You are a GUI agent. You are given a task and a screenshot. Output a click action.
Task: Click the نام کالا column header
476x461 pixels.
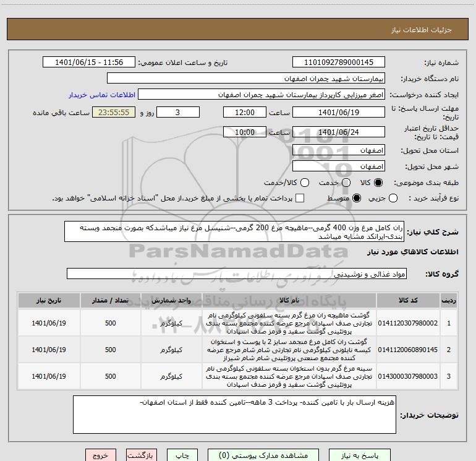[x=289, y=300]
